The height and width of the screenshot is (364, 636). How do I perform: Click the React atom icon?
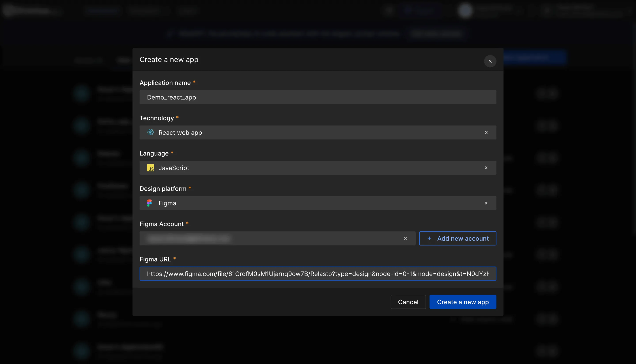pyautogui.click(x=151, y=132)
